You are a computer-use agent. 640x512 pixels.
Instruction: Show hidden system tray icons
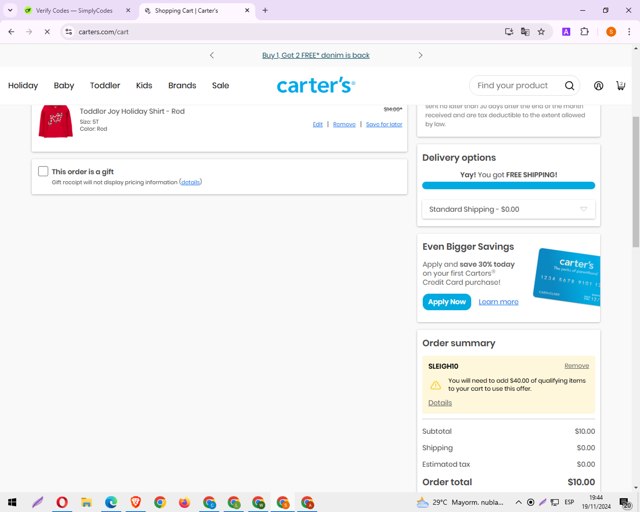(x=518, y=502)
